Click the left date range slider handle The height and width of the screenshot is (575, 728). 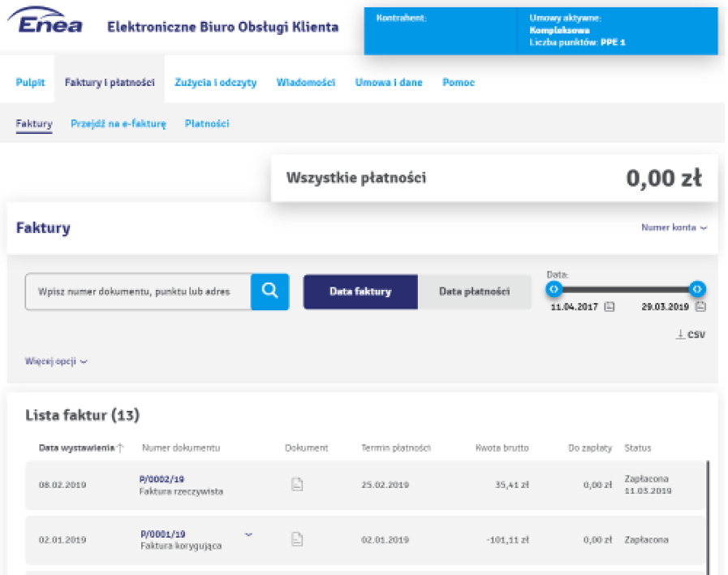(554, 289)
